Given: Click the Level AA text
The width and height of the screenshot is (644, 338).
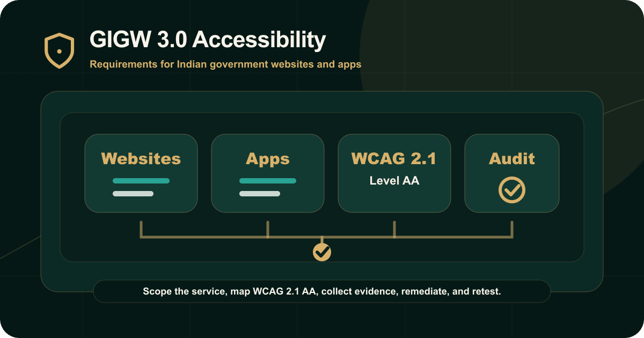Looking at the screenshot, I should 394,181.
